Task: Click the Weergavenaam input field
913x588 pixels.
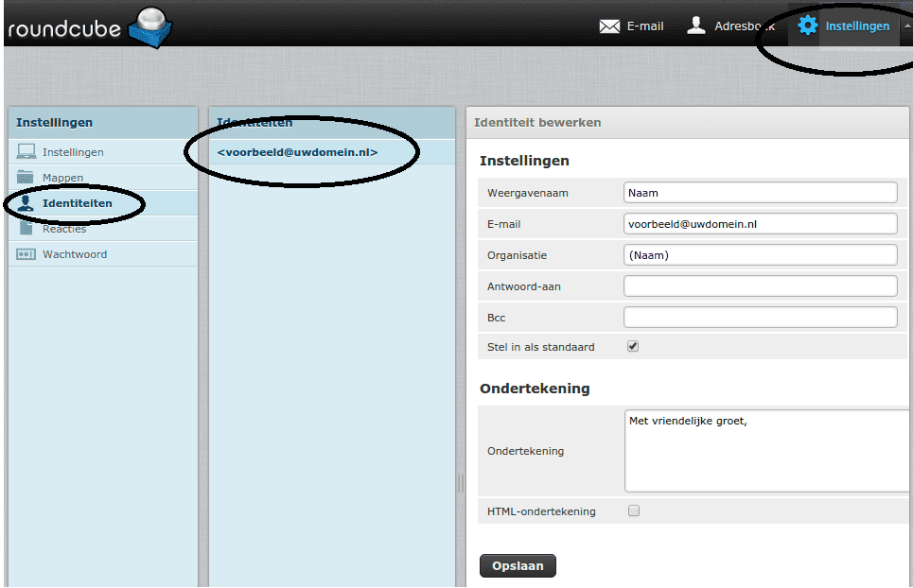Action: pyautogui.click(x=760, y=193)
